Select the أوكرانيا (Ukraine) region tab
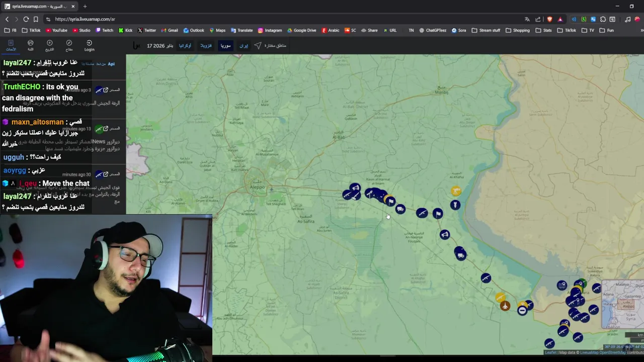Viewport: 644px width, 362px height. tap(185, 45)
